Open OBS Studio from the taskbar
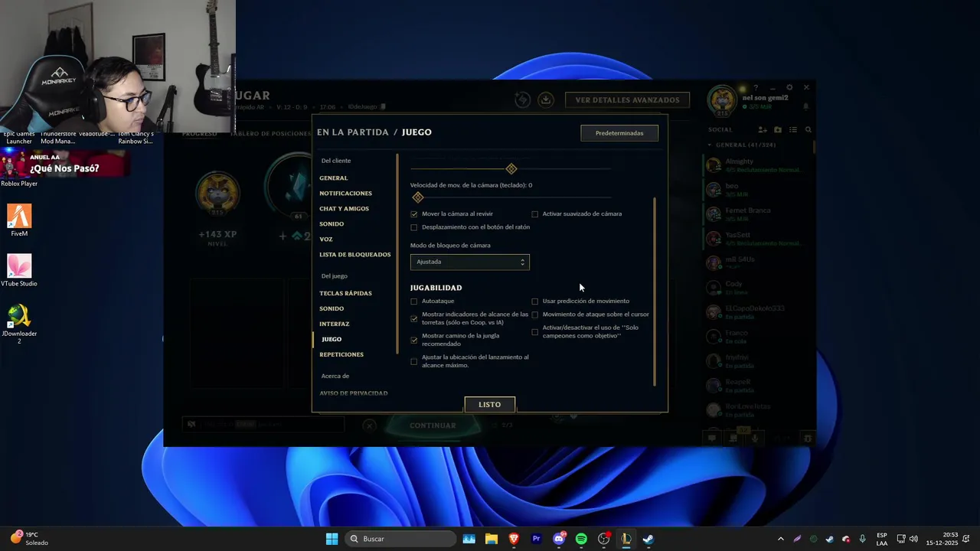Screen dimensions: 980x551 603,539
